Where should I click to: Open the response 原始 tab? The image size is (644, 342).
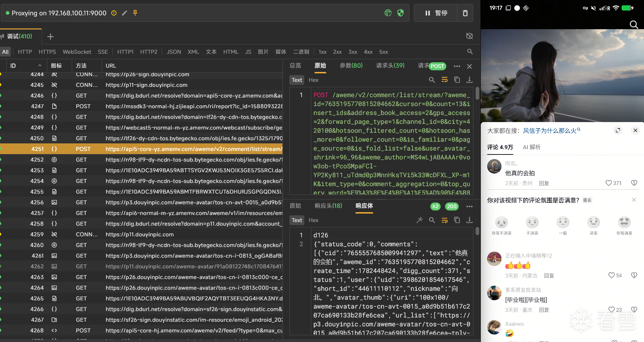[295, 206]
